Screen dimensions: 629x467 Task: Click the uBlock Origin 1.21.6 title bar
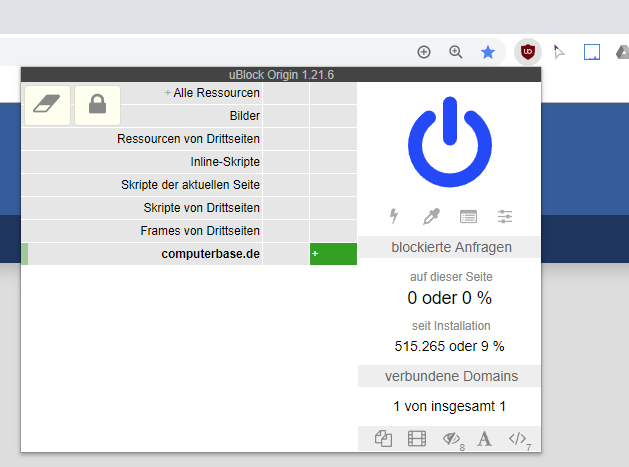281,75
